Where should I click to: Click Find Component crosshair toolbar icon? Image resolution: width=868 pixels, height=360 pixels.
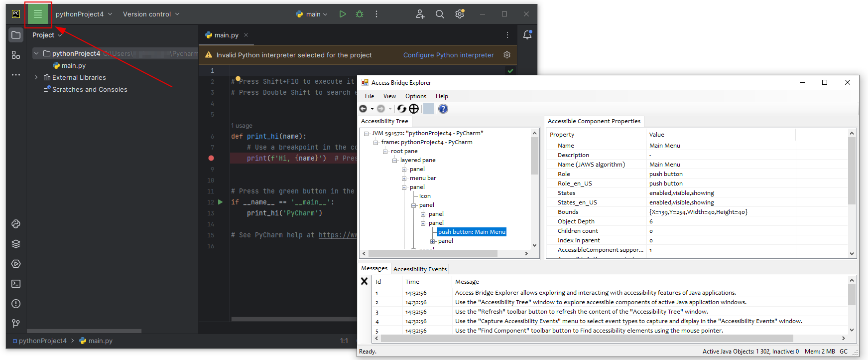coord(414,109)
